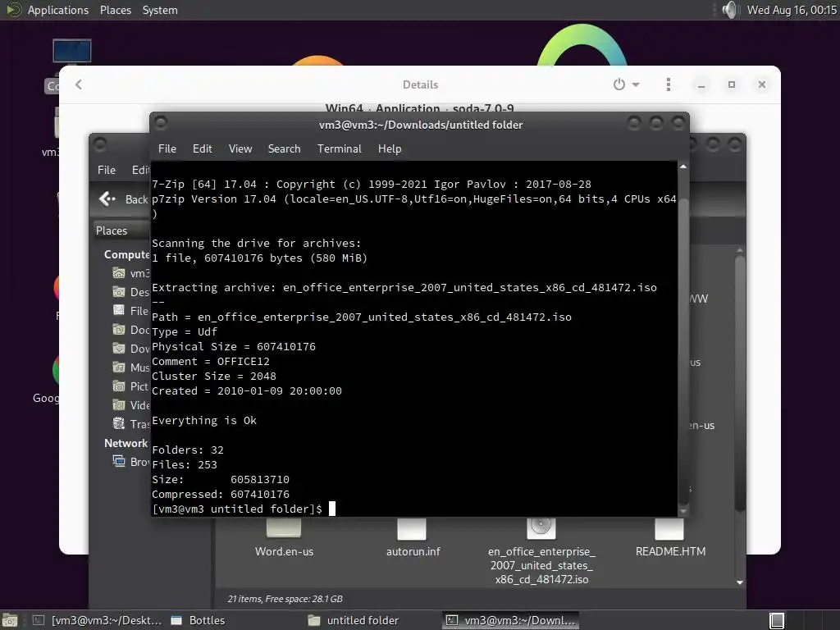Open Desktop folder icon in sidebar

pos(119,292)
